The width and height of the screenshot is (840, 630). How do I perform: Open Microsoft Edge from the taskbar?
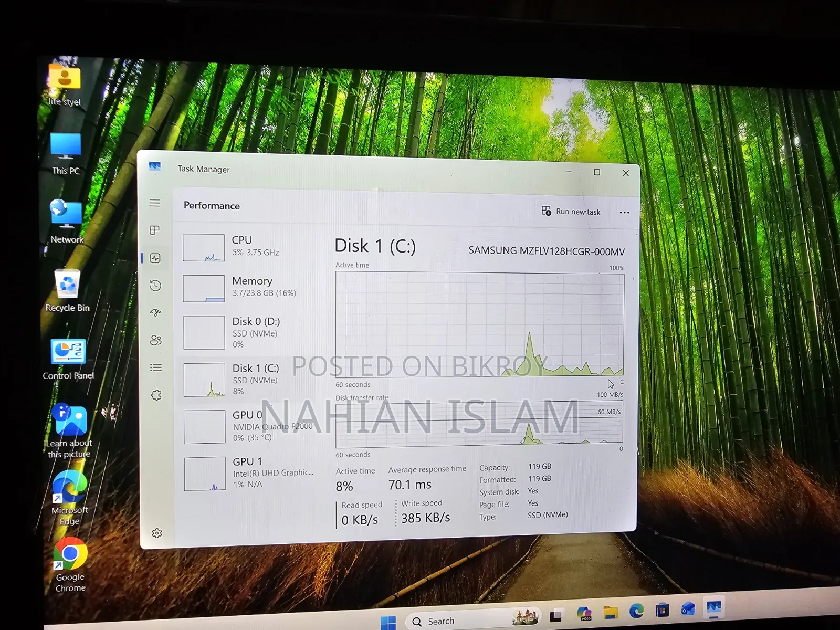pos(636,611)
